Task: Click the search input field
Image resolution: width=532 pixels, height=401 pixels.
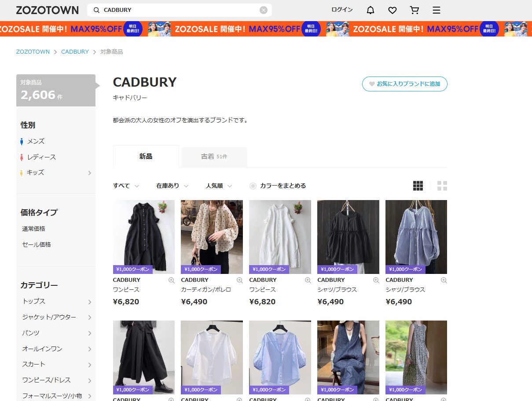Action: [x=180, y=10]
